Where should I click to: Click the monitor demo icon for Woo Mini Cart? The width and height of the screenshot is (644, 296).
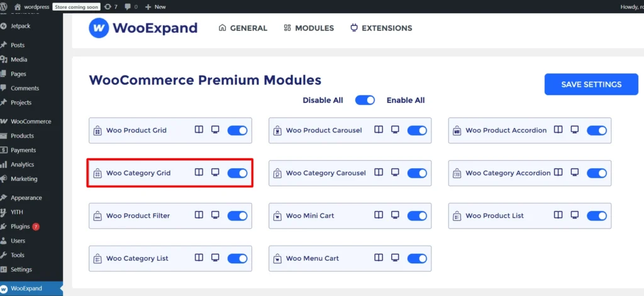[395, 215]
